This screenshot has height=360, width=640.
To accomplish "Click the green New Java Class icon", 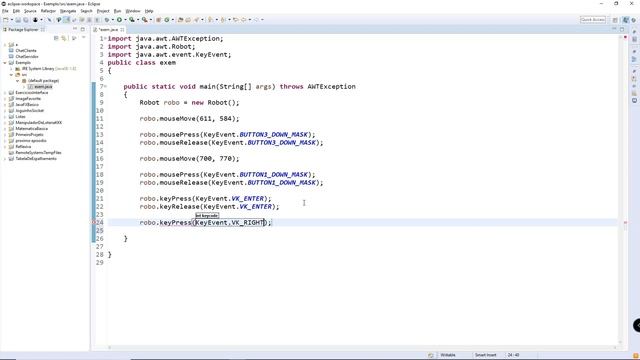I will click(167, 20).
